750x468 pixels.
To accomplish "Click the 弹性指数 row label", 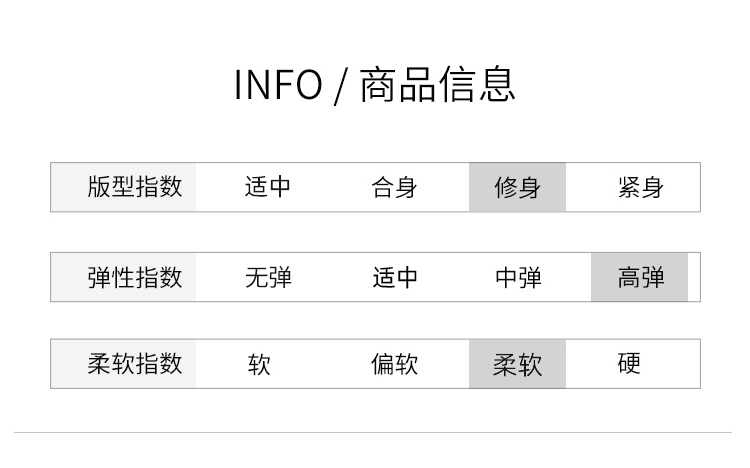I will click(x=134, y=277).
